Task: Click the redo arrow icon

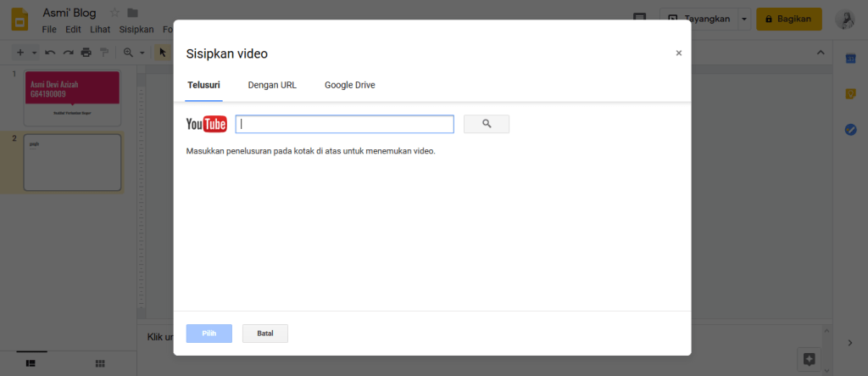Action: [x=68, y=53]
